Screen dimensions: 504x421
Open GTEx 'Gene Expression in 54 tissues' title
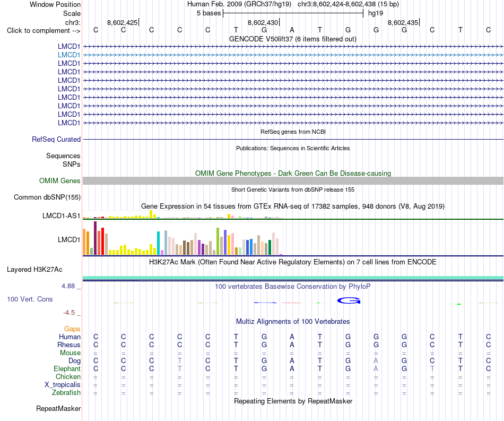(292, 206)
